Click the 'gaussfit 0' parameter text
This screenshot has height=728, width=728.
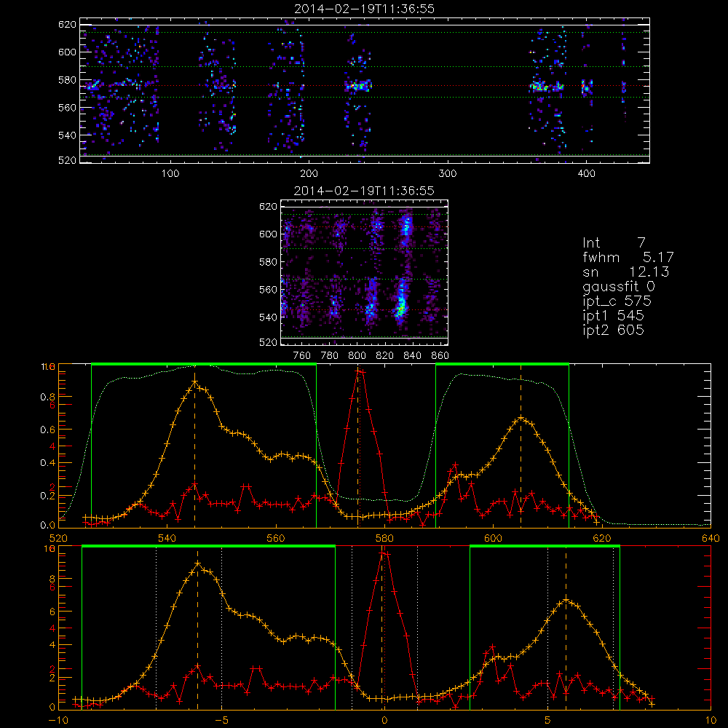[x=618, y=286]
